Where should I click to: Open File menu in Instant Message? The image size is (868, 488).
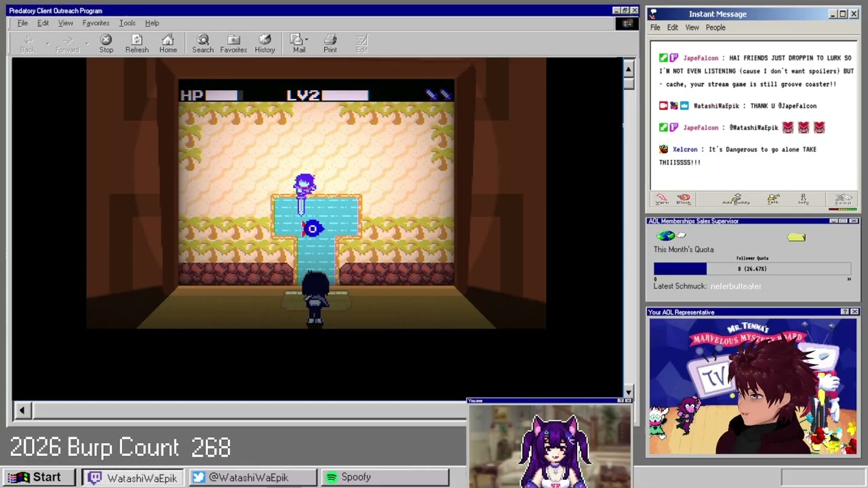(x=655, y=28)
